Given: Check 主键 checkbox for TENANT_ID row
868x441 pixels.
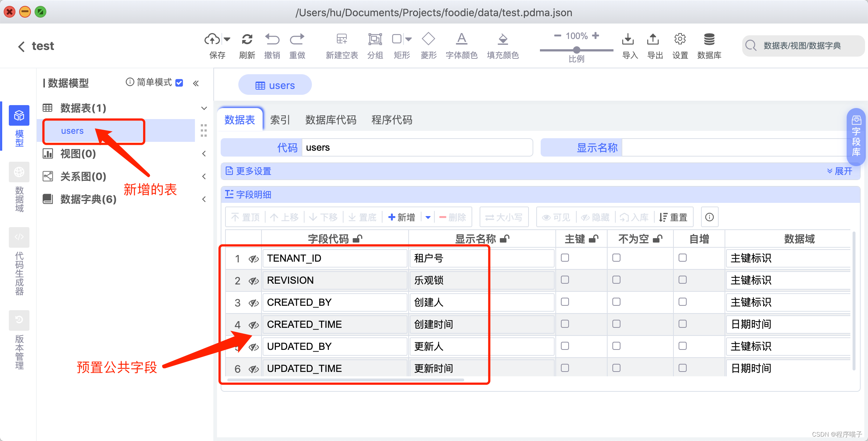Looking at the screenshot, I should tap(565, 258).
